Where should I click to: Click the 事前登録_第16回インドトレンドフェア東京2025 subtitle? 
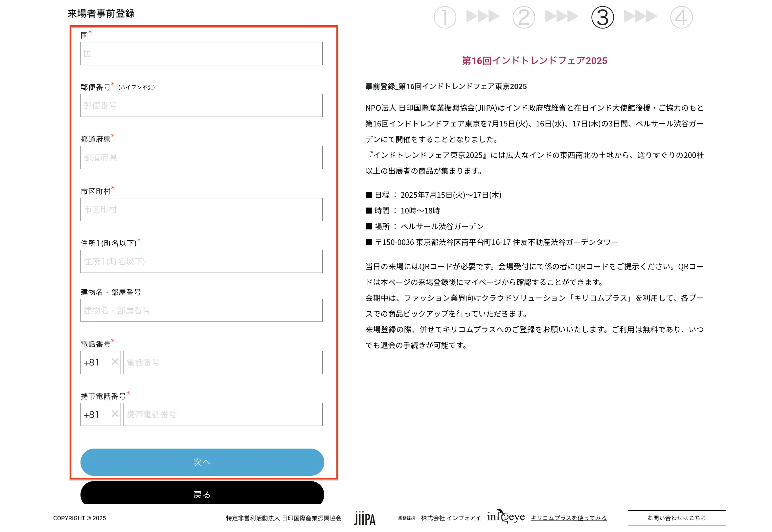(x=446, y=86)
